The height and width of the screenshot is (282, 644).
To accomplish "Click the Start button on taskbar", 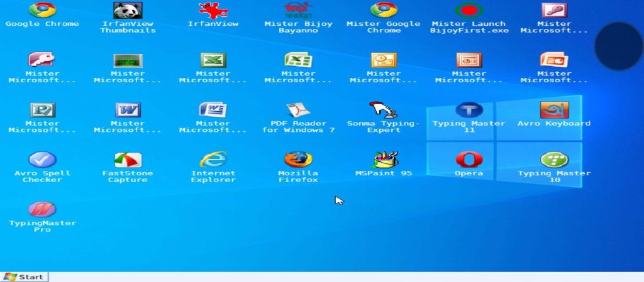I will (x=24, y=277).
